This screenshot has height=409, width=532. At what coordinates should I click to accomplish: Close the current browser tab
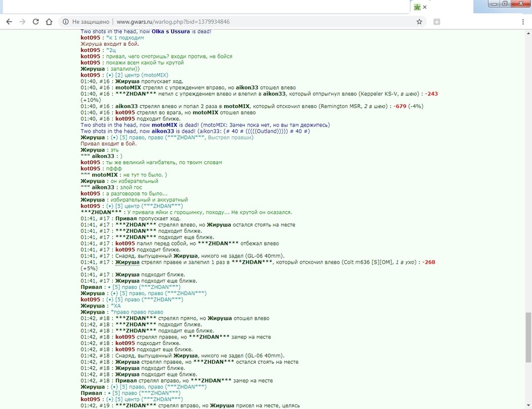tap(425, 7)
